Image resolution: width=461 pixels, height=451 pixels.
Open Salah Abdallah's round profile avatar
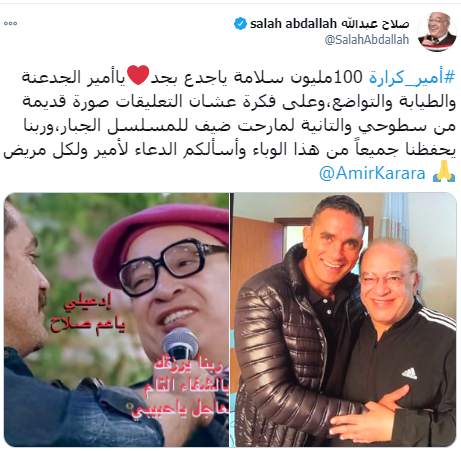click(437, 32)
